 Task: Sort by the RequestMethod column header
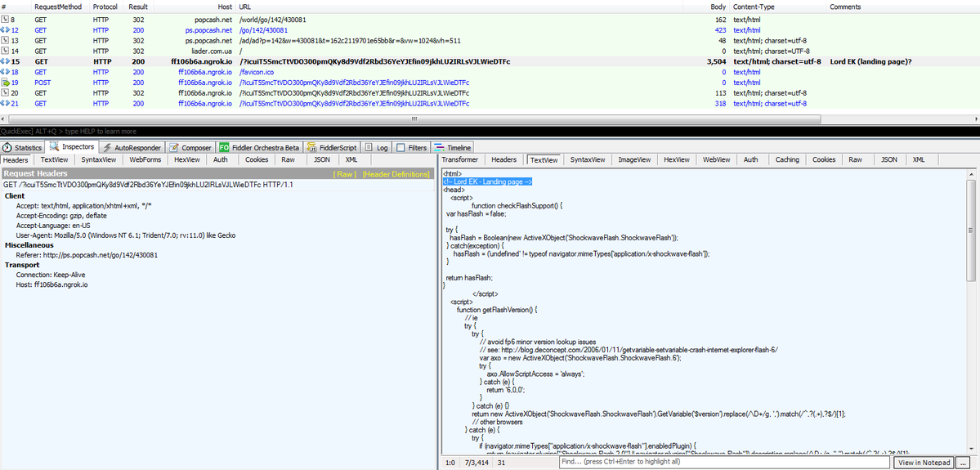coord(60,7)
